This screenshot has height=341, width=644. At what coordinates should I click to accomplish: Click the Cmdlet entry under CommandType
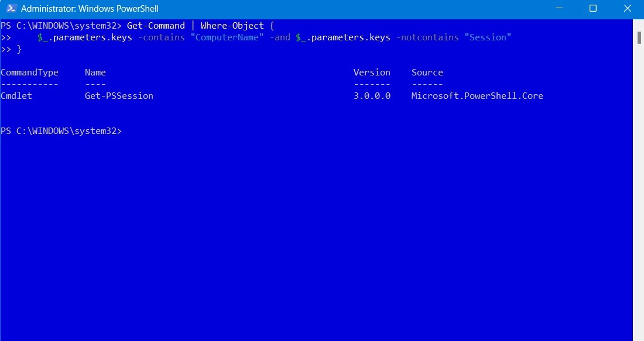[16, 95]
